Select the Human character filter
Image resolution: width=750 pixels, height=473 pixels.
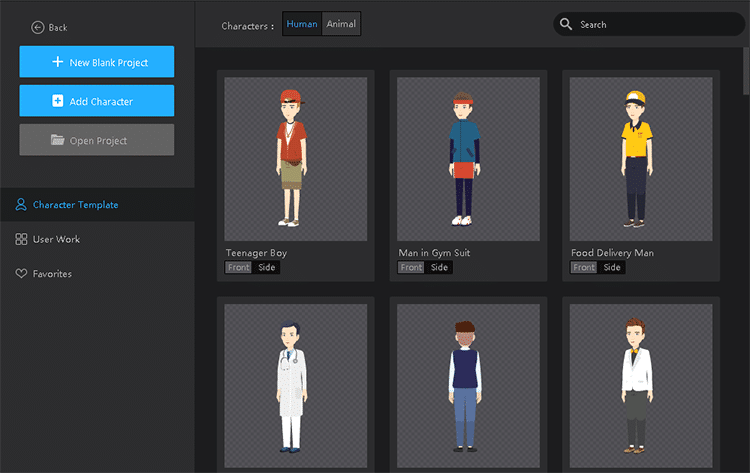pos(302,24)
